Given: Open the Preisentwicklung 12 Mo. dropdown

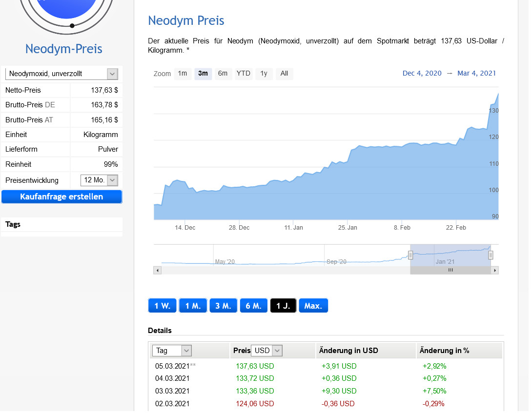Looking at the screenshot, I should [x=100, y=181].
